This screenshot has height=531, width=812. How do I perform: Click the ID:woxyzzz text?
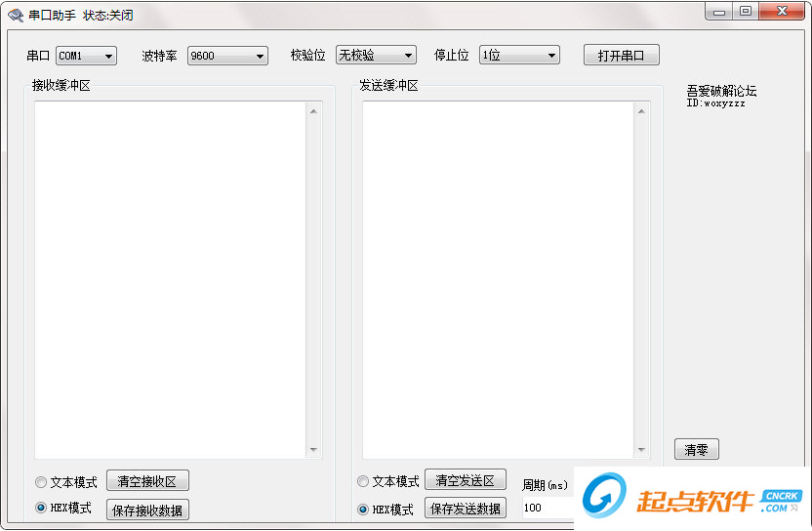tap(715, 103)
